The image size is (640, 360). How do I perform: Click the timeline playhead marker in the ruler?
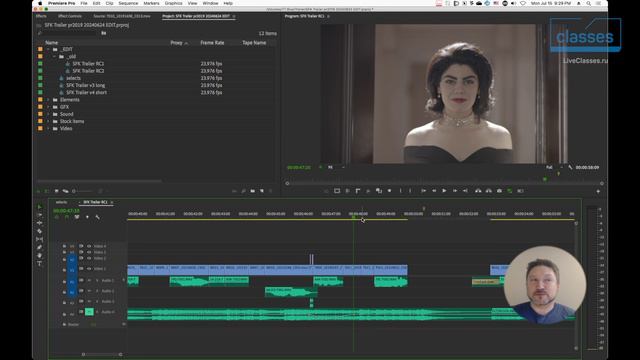point(353,218)
